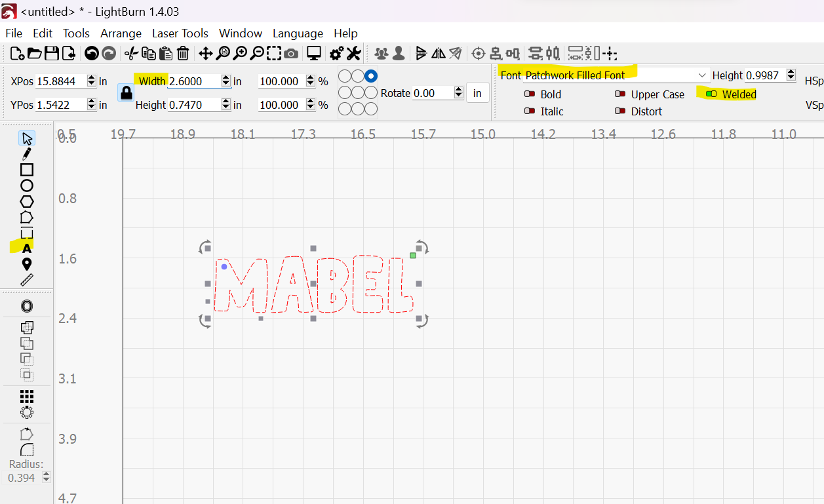Click the Grid Array icon
824x504 pixels.
point(27,397)
